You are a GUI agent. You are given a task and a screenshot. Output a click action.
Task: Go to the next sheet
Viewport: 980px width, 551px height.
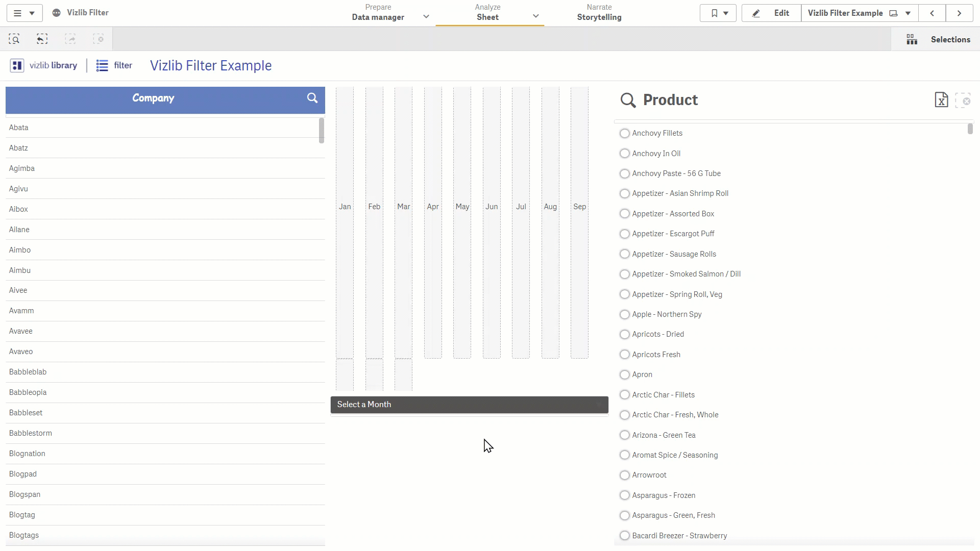pyautogui.click(x=960, y=13)
